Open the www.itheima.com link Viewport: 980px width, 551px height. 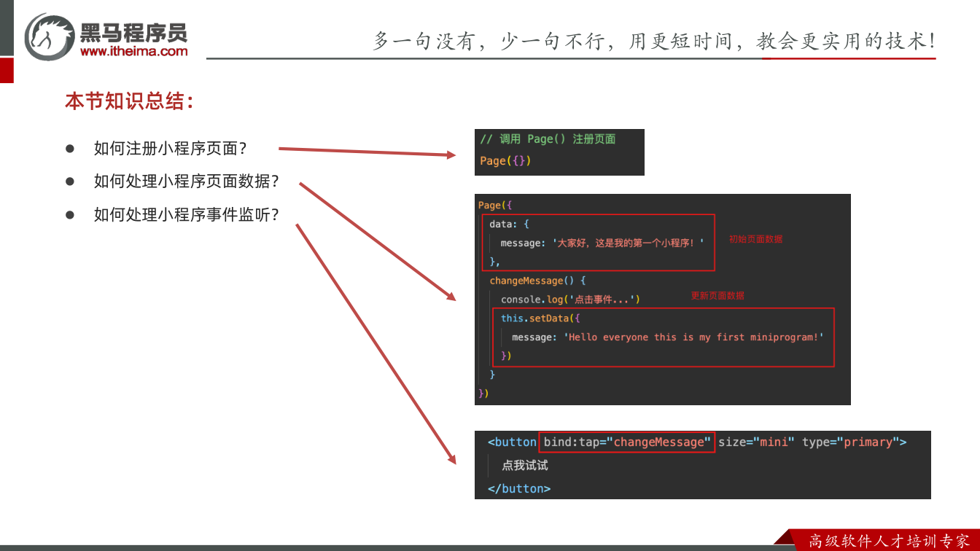[x=133, y=51]
